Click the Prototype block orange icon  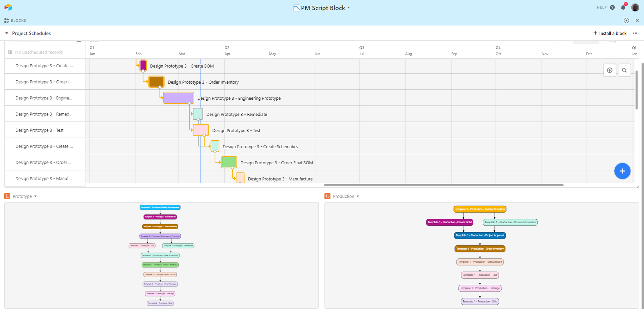(7, 196)
